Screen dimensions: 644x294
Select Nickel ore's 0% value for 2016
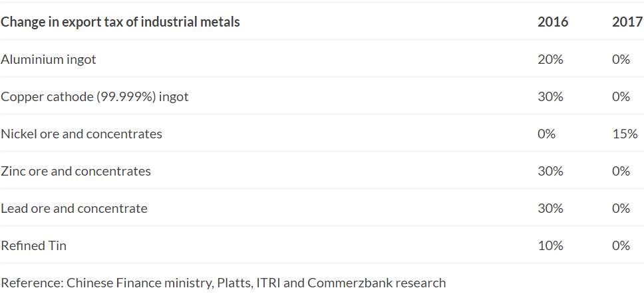(546, 134)
